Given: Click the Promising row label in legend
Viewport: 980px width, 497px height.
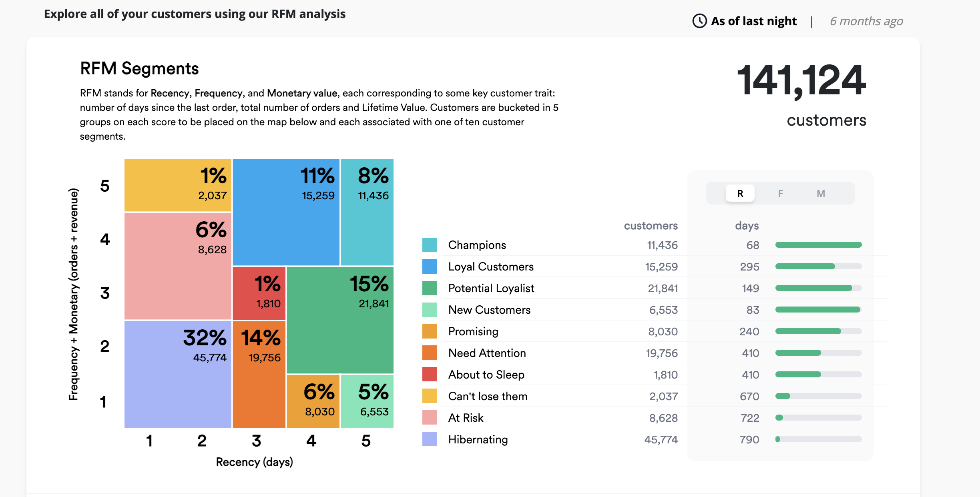Looking at the screenshot, I should point(473,331).
